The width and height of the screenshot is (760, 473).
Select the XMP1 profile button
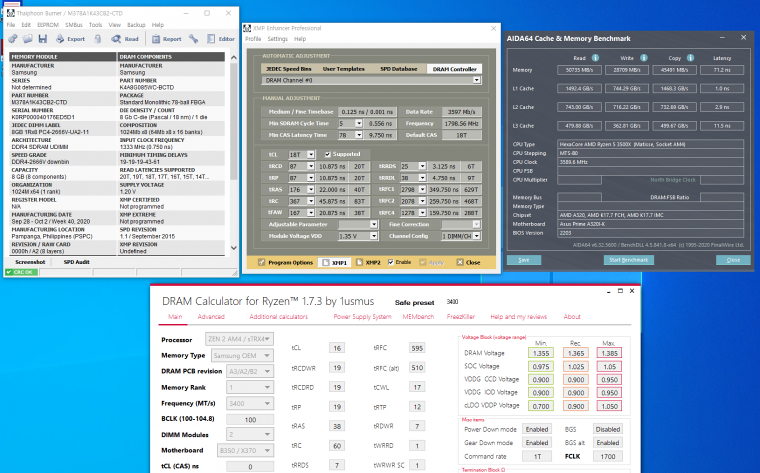334,262
